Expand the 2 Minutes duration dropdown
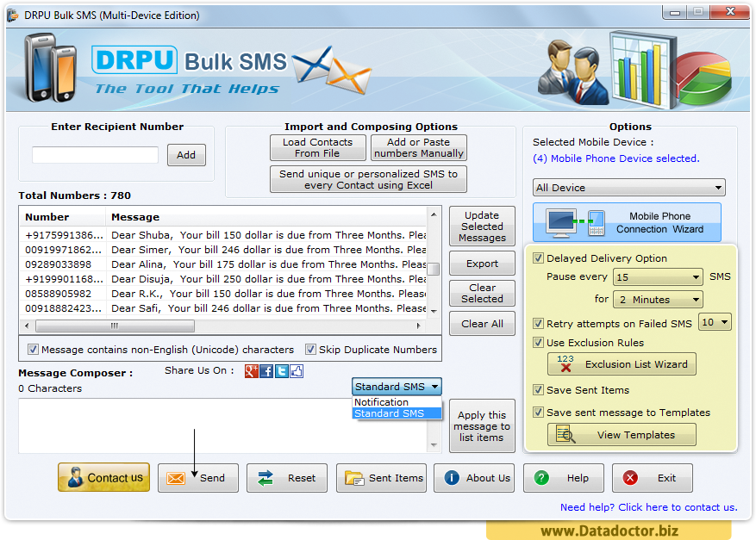The width and height of the screenshot is (756, 540). tap(658, 300)
